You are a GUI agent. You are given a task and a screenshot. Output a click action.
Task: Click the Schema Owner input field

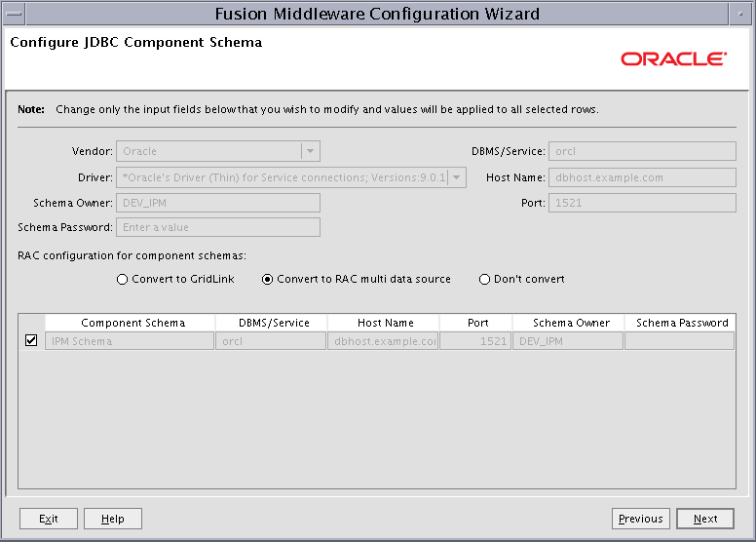(218, 203)
